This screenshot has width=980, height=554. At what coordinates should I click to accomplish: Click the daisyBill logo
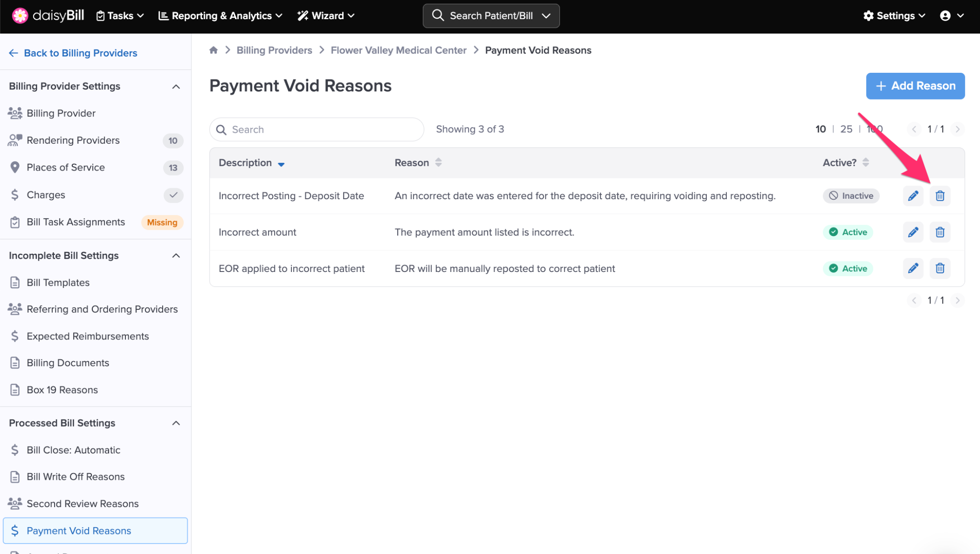coord(48,16)
